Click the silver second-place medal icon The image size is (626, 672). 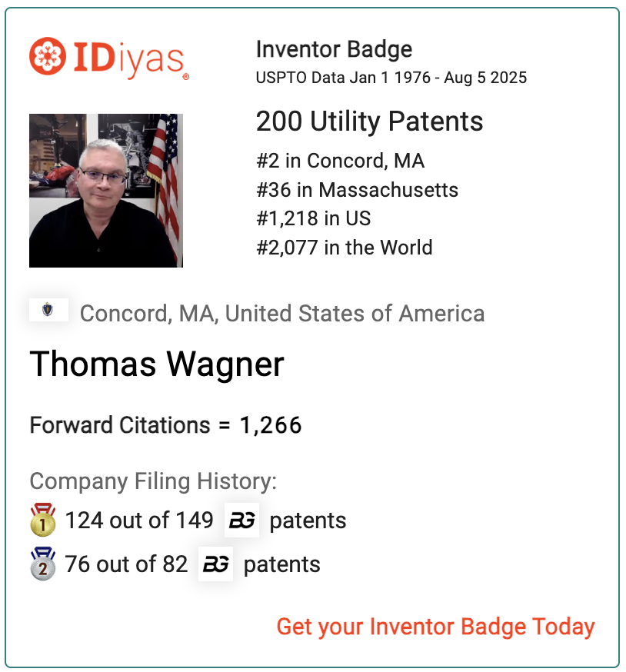[x=43, y=564]
